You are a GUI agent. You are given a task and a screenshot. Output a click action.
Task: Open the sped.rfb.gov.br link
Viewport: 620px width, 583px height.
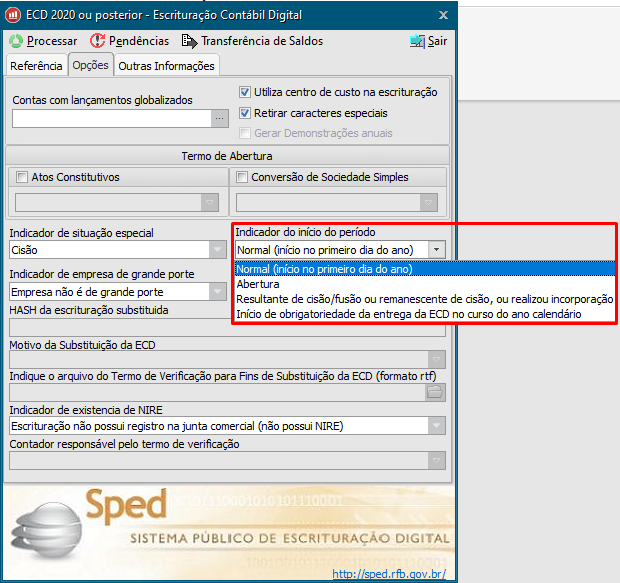[388, 574]
